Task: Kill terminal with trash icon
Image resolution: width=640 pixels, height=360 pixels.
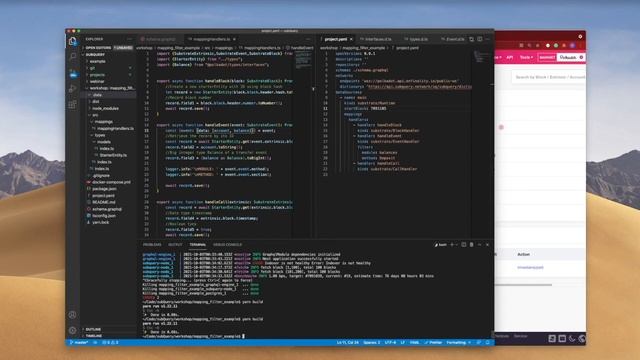Action: (471, 244)
